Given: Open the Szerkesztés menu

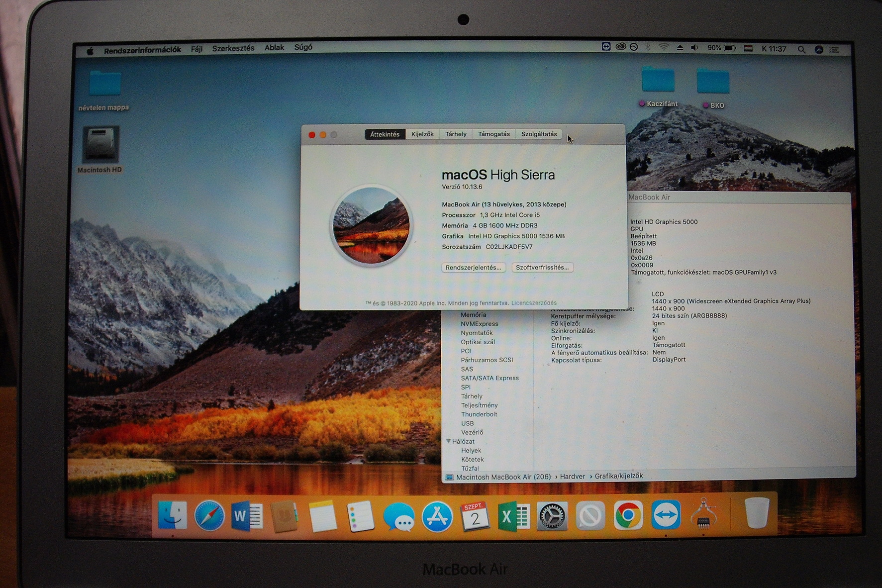Looking at the screenshot, I should pyautogui.click(x=233, y=48).
